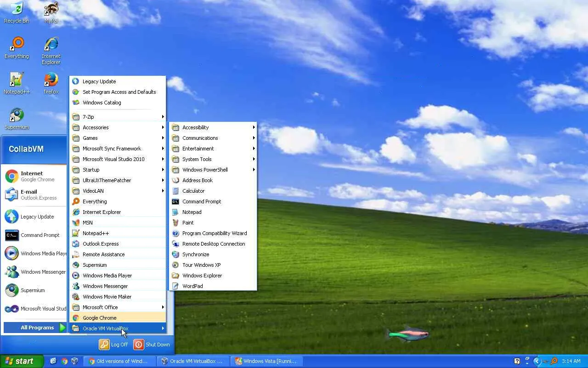Open the Entertainment submenu
Screen dimensions: 588x368
[213, 149]
